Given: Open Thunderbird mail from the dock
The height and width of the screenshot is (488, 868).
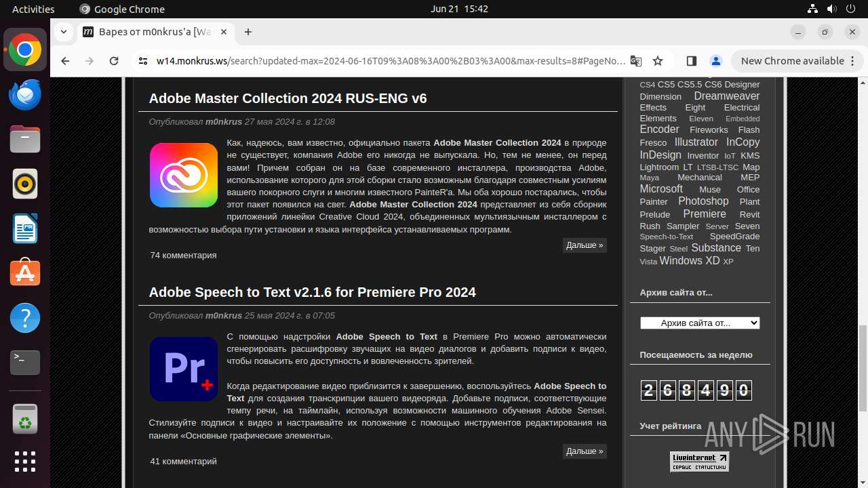Looking at the screenshot, I should (25, 95).
